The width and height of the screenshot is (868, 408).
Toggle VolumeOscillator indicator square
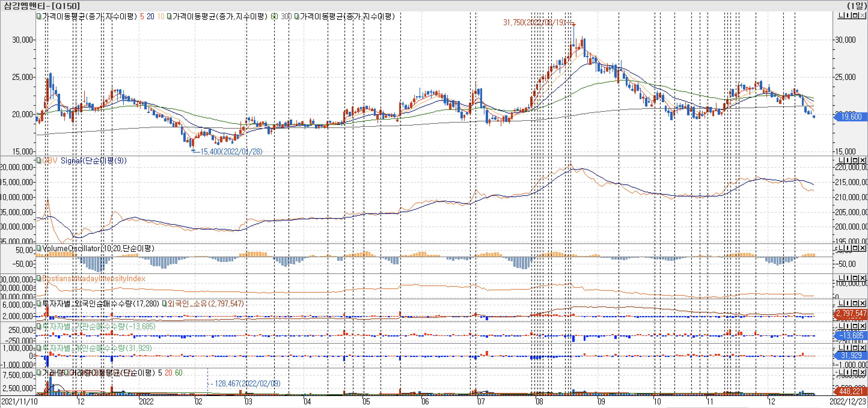(39, 248)
